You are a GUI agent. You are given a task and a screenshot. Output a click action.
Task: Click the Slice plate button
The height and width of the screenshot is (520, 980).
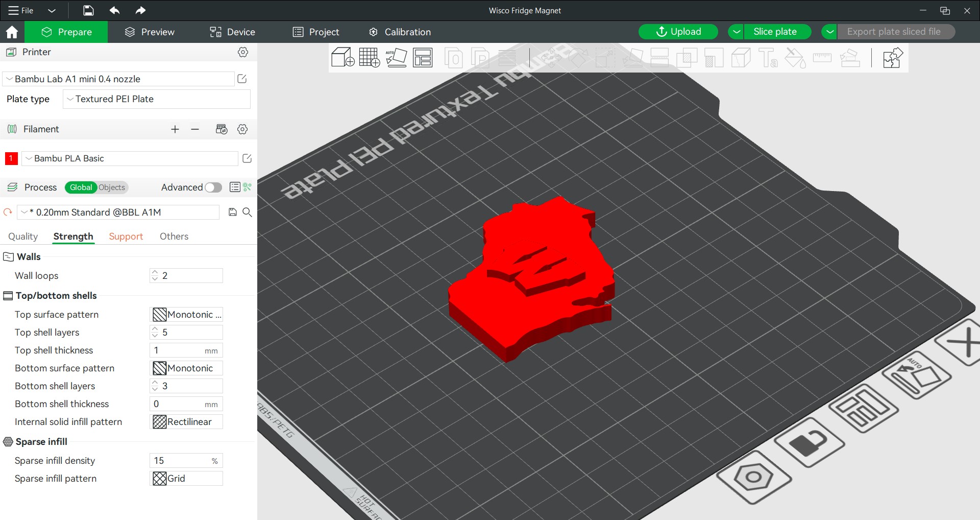coord(774,32)
